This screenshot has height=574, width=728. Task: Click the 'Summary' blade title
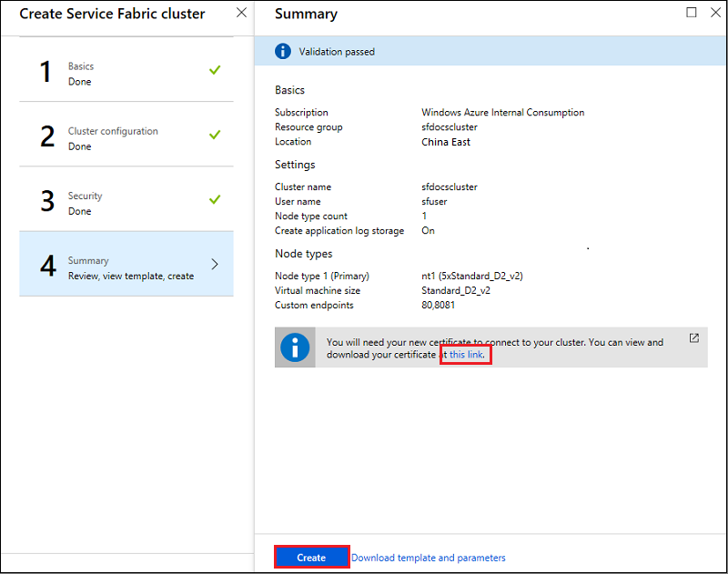coord(306,14)
